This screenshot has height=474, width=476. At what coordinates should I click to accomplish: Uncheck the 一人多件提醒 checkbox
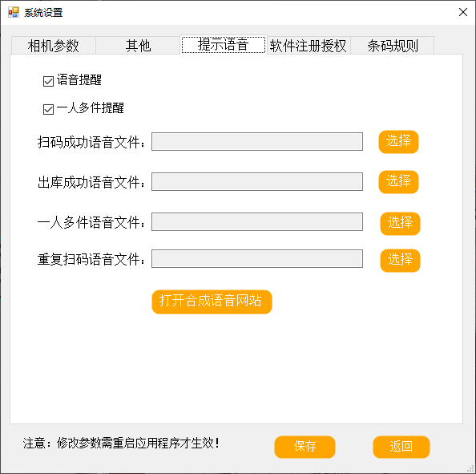(48, 109)
